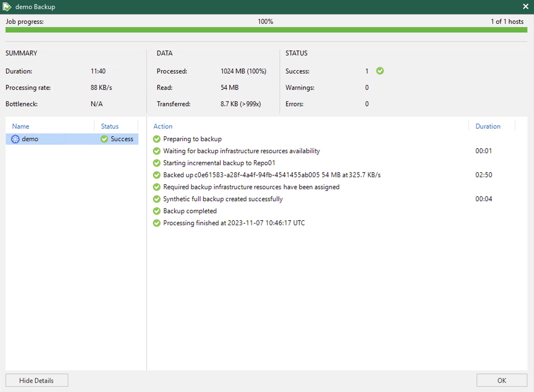
Task: Click the Action column header
Action: [x=163, y=126]
